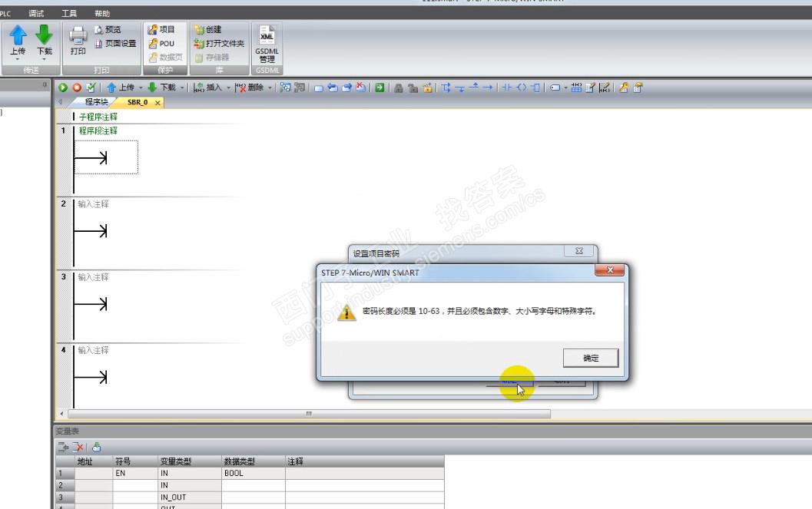Click the subroutine comment (子程序注释)
The height and width of the screenshot is (509, 812).
pos(98,117)
